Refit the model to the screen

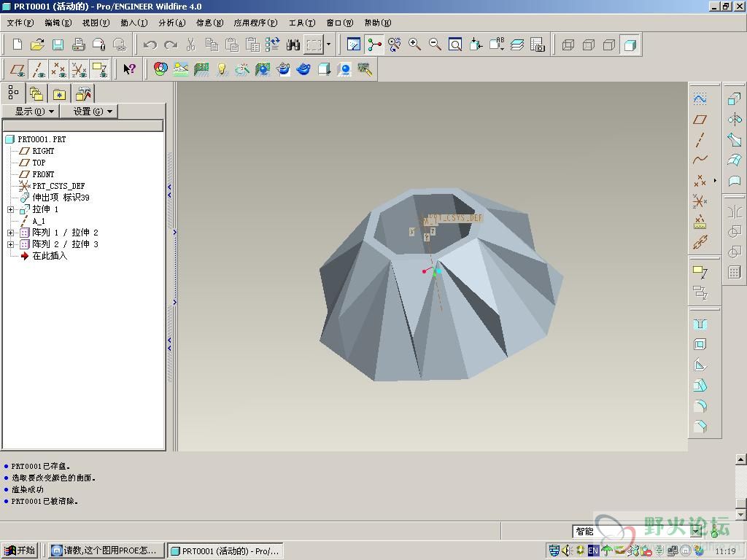pos(455,44)
